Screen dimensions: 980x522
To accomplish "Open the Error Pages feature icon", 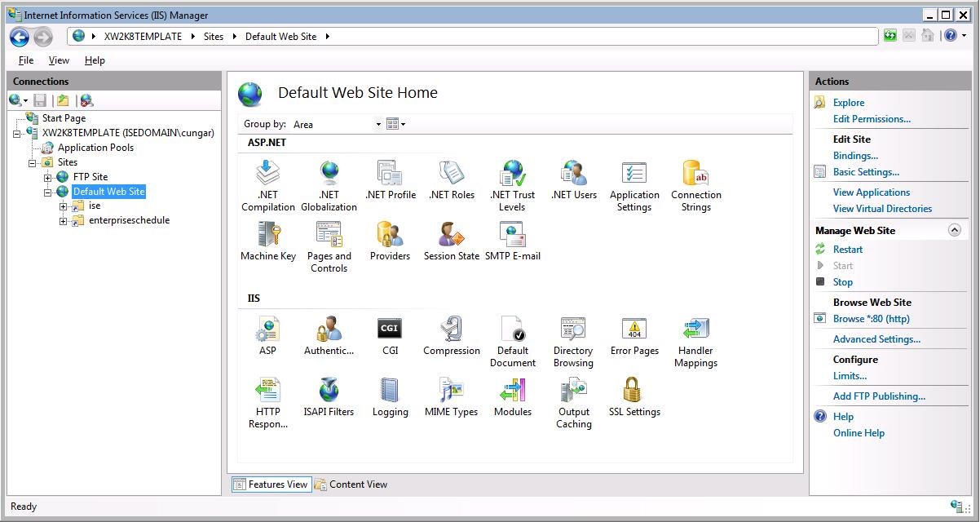I will coord(633,330).
